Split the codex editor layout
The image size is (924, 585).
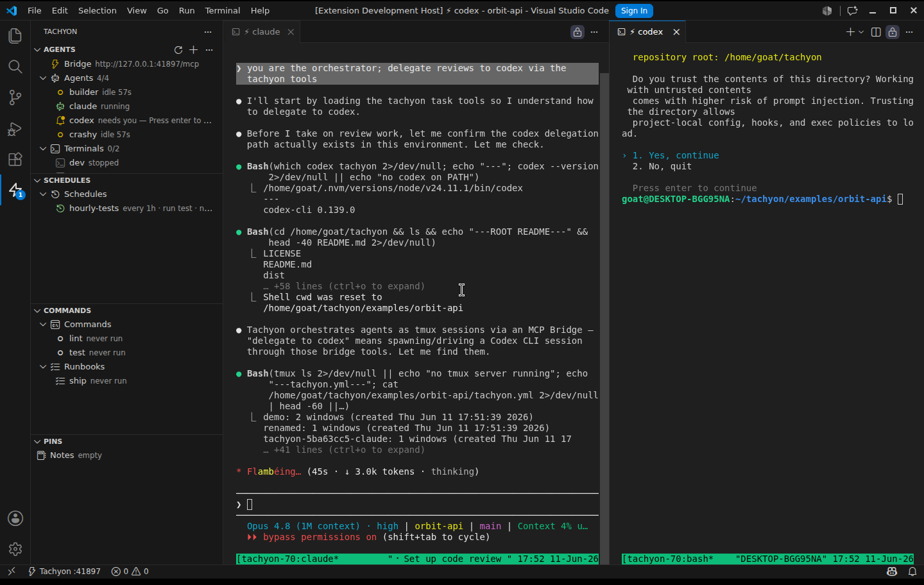pyautogui.click(x=876, y=32)
